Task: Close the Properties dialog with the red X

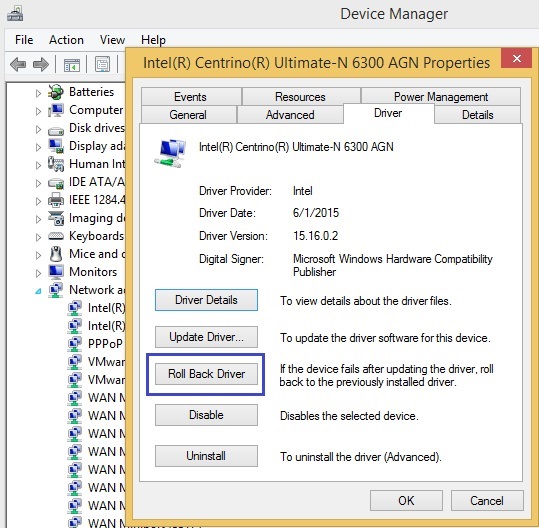Action: (x=517, y=58)
